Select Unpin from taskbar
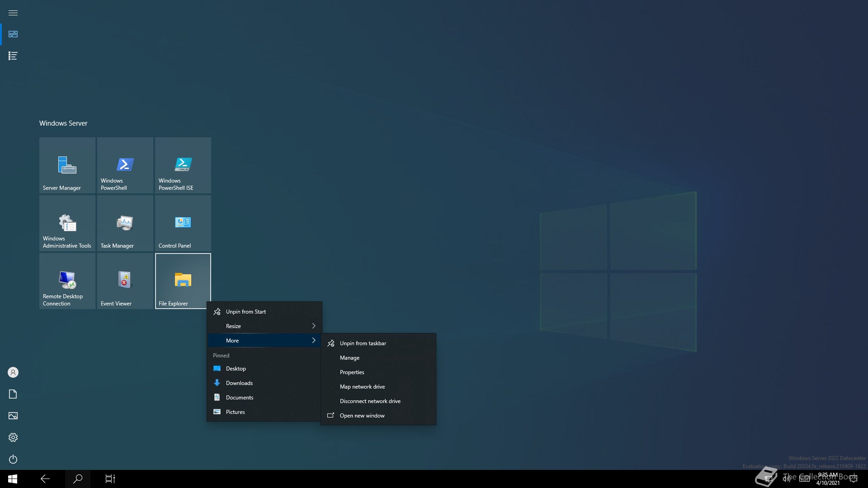The width and height of the screenshot is (868, 488). pos(378,343)
